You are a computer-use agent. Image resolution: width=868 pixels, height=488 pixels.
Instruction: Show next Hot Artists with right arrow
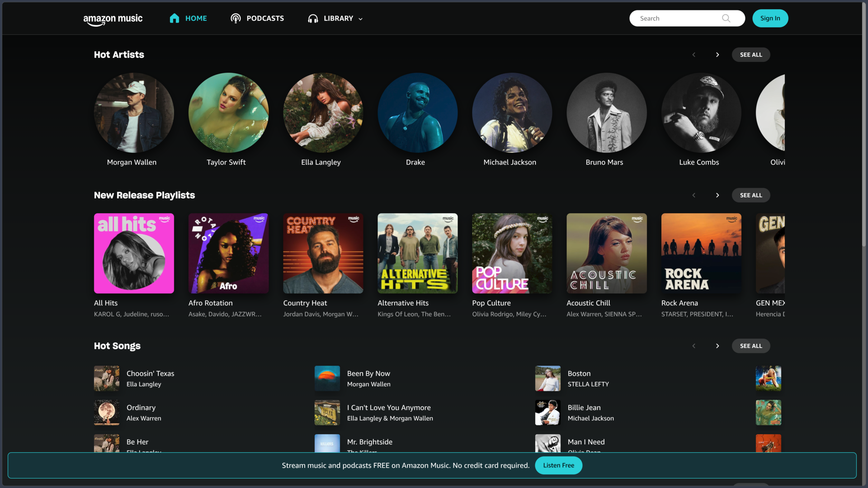coord(717,55)
